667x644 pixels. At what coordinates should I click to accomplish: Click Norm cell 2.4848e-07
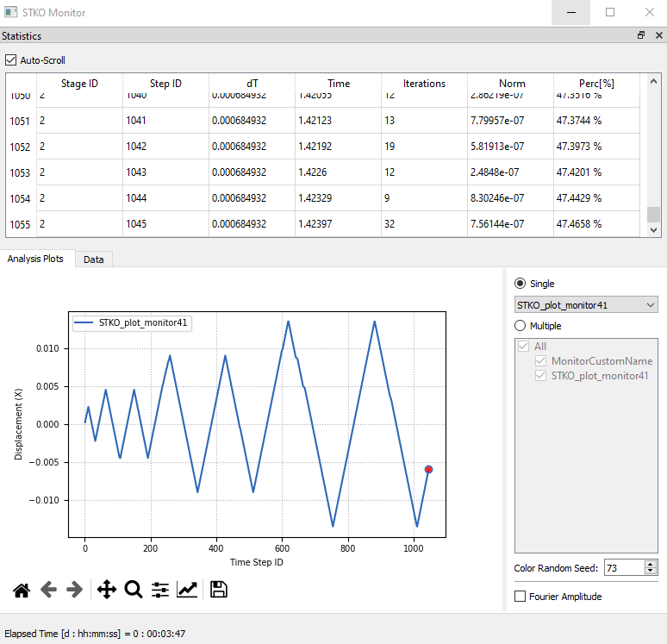coord(510,172)
